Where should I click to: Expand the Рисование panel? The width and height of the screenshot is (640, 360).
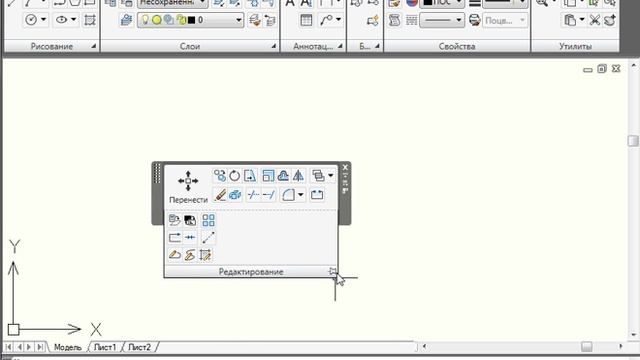point(93,47)
